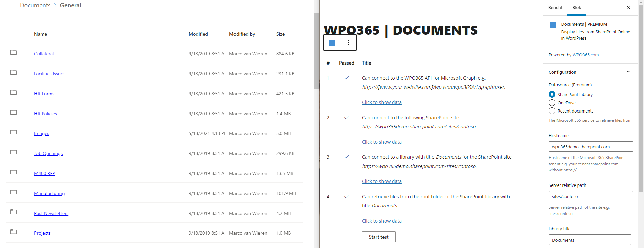Show data for the root folder files test
This screenshot has height=248, width=644.
(x=382, y=221)
